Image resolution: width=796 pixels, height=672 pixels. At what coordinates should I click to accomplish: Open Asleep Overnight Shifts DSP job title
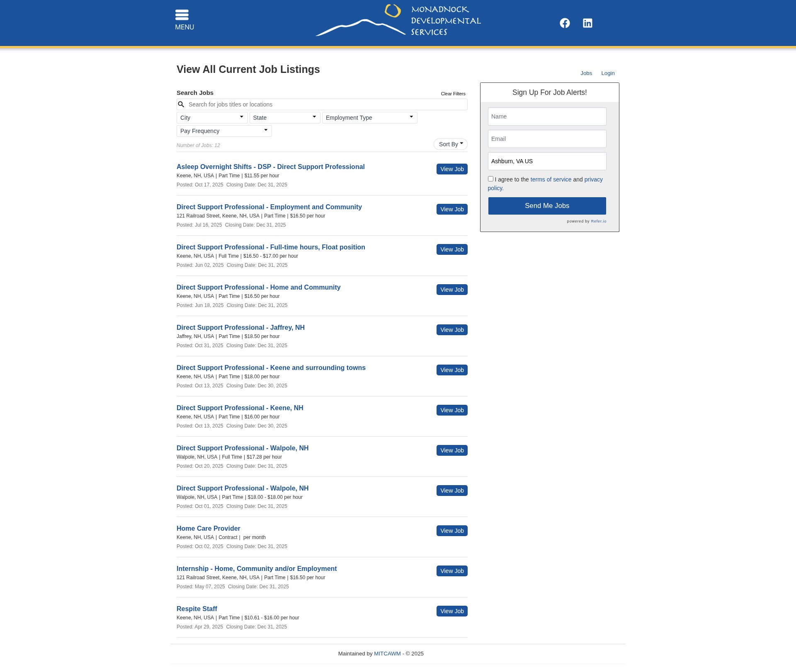[271, 167]
